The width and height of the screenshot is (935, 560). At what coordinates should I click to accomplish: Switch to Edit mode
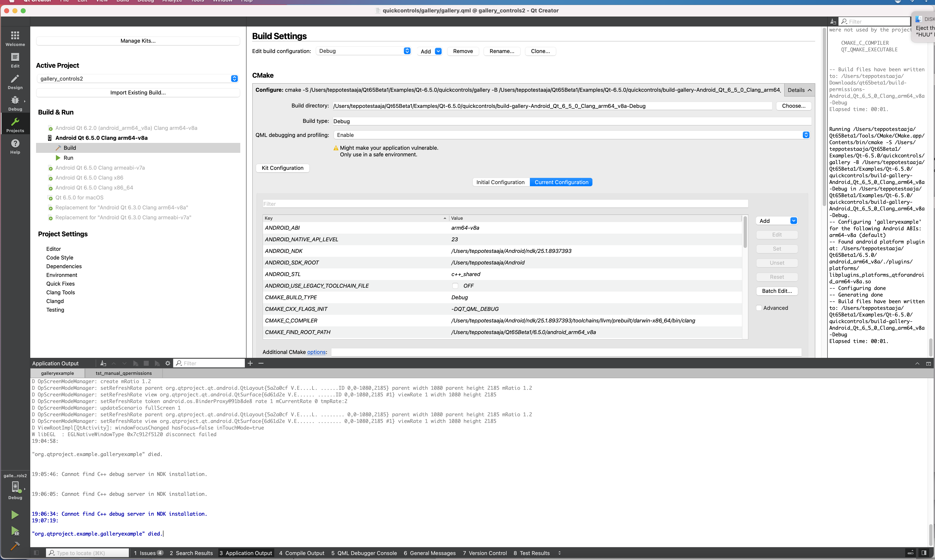[15, 60]
